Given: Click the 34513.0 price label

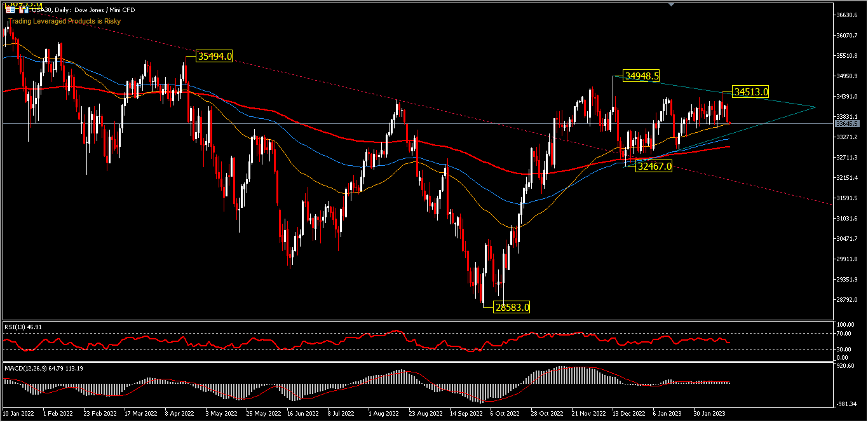Looking at the screenshot, I should 751,92.
